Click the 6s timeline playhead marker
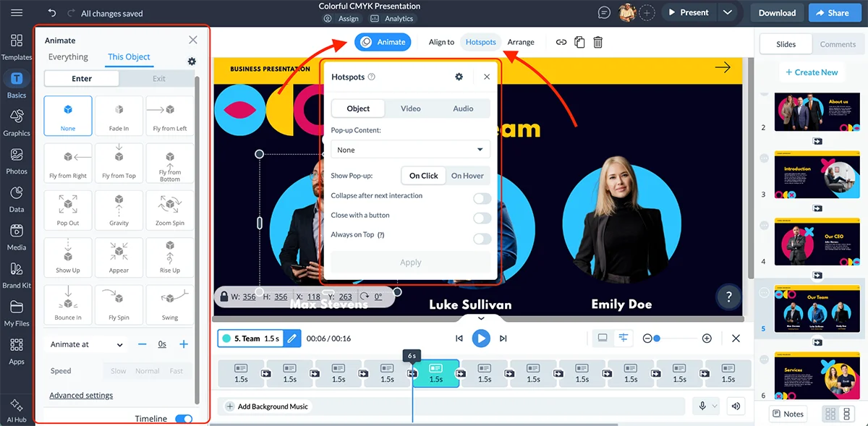868x426 pixels. (x=412, y=356)
